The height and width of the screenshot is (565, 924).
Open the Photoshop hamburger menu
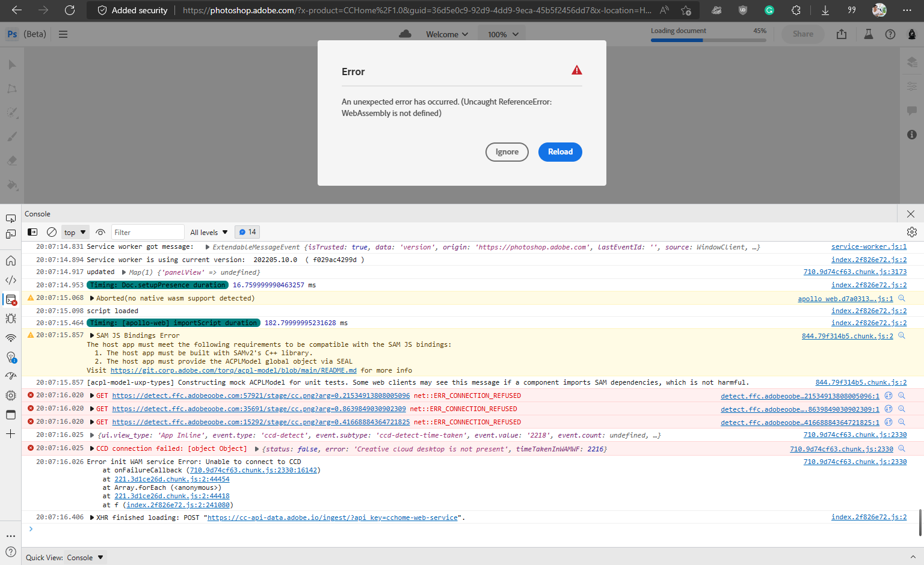(x=63, y=34)
